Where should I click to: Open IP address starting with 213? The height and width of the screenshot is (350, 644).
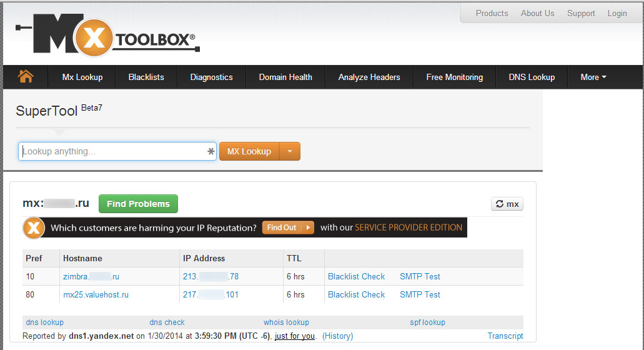pos(211,276)
